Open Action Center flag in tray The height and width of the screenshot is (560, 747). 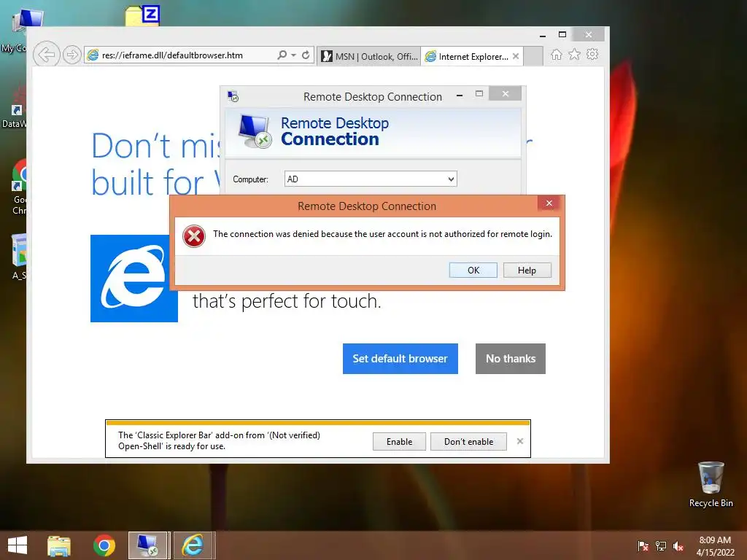pos(643,545)
